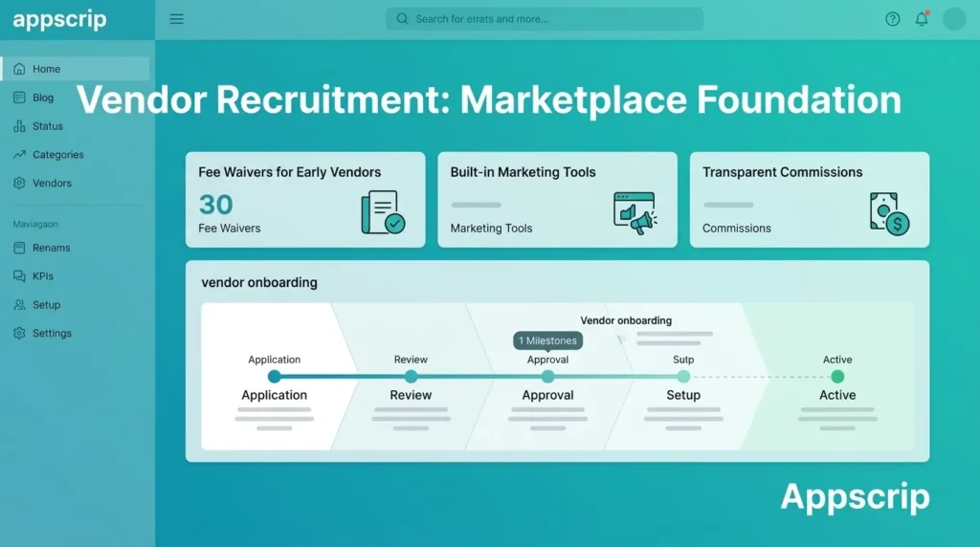Viewport: 980px width, 547px height.
Task: Click the KPIs chat-bubble icon
Action: coord(19,276)
